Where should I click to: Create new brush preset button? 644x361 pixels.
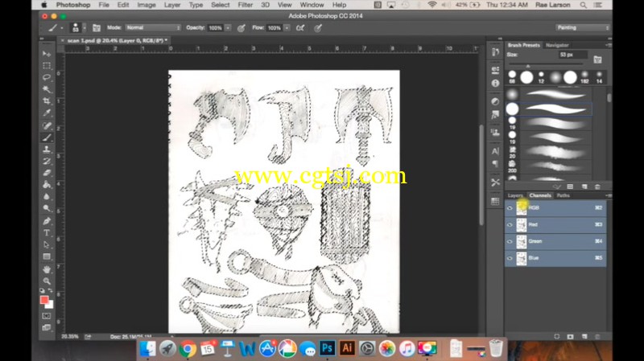click(x=584, y=187)
